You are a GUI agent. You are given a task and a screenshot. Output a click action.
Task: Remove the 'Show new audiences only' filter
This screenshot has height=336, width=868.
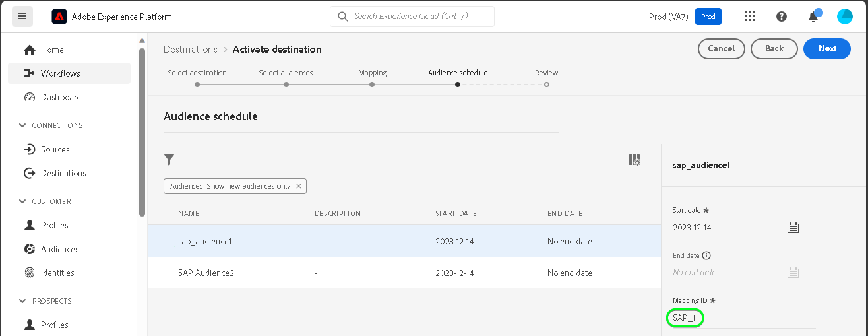[299, 186]
